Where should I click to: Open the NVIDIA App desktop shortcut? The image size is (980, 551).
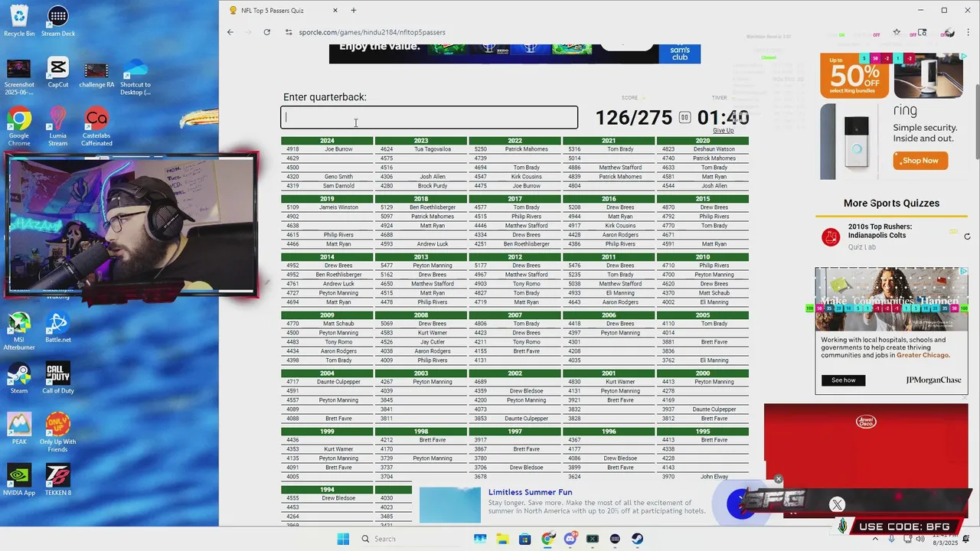pos(19,481)
